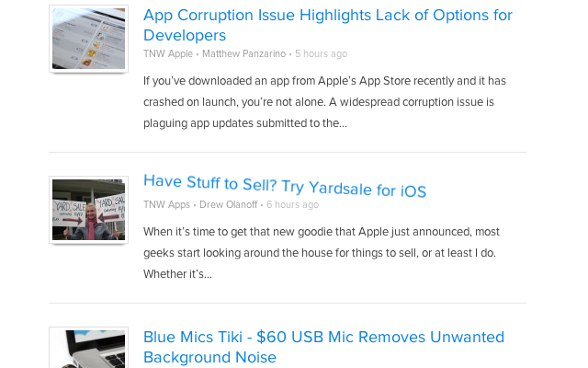This screenshot has width=588, height=368.
Task: Click the divider below the App Corruption article
Action: (x=287, y=152)
